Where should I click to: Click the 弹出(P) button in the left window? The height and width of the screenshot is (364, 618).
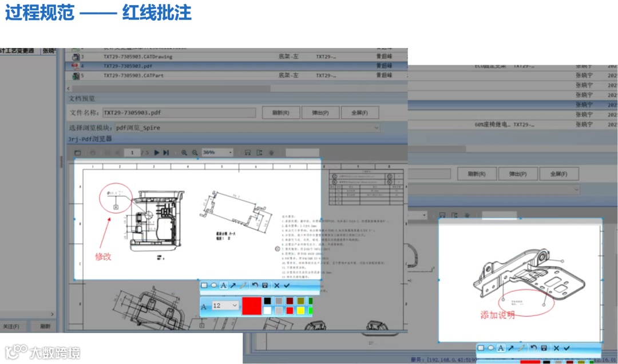pyautogui.click(x=320, y=113)
